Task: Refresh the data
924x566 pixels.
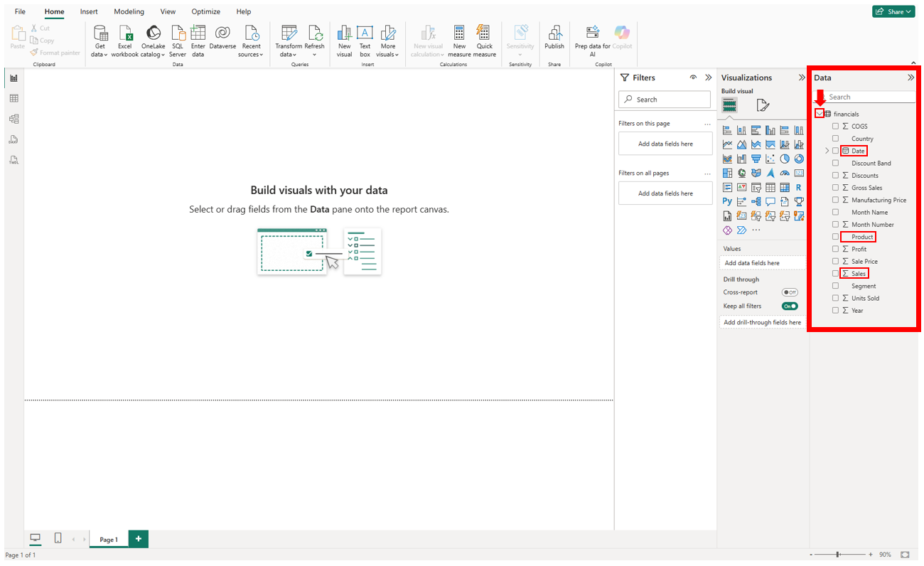Action: 314,41
